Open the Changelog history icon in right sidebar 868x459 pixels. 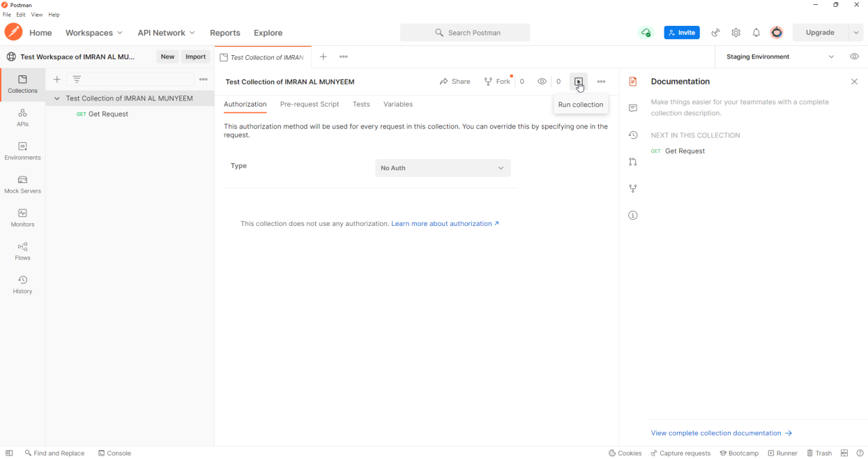click(x=633, y=135)
